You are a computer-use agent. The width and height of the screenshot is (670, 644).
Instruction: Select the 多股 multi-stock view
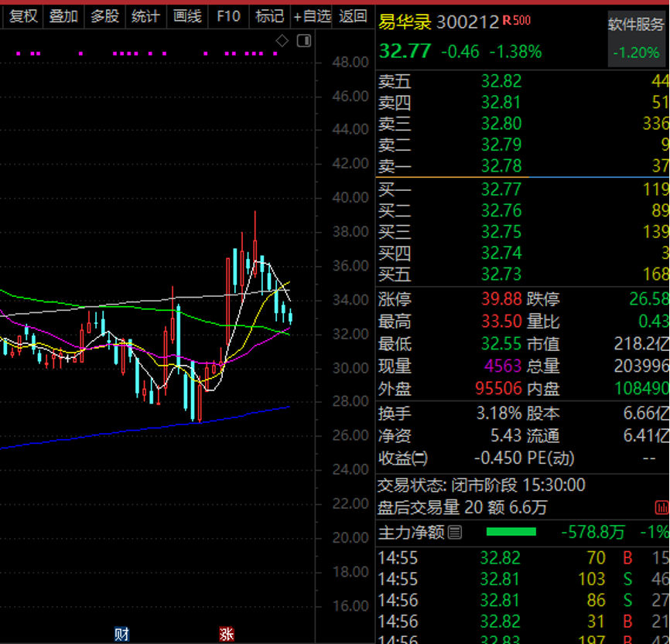tap(104, 17)
